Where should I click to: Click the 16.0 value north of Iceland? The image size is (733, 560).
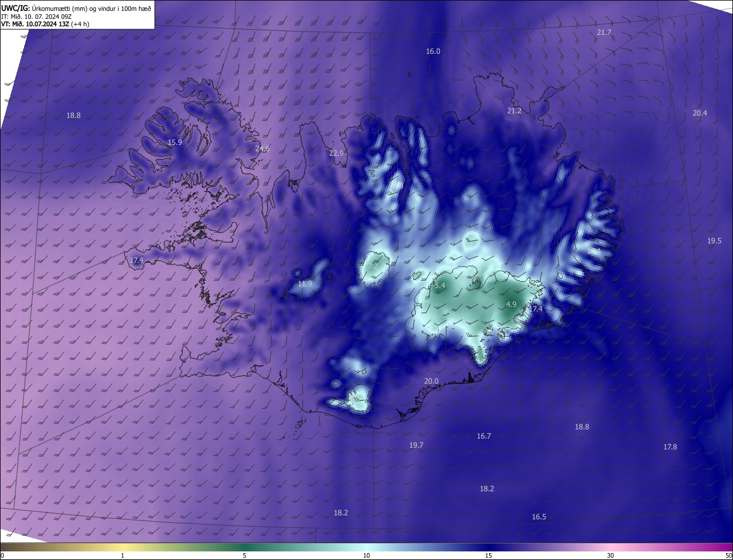click(x=433, y=52)
